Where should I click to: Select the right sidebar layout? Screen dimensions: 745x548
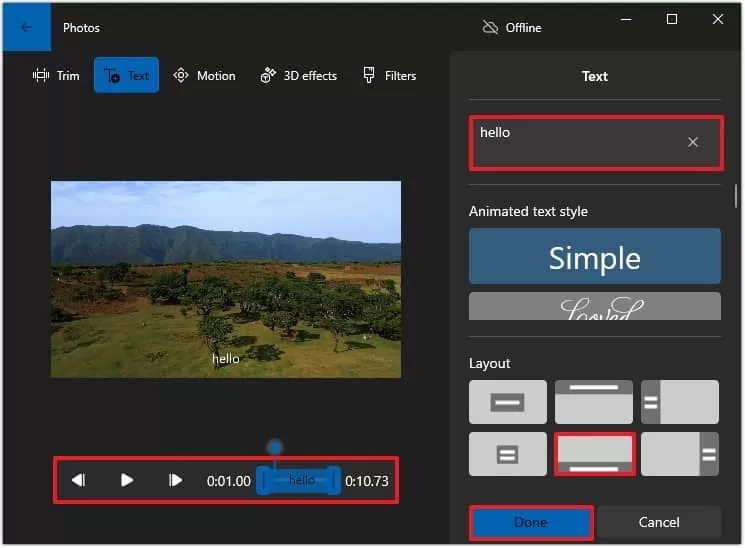(679, 454)
